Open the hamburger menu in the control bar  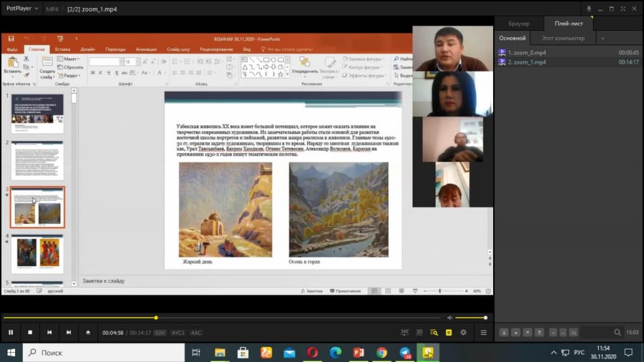(484, 332)
